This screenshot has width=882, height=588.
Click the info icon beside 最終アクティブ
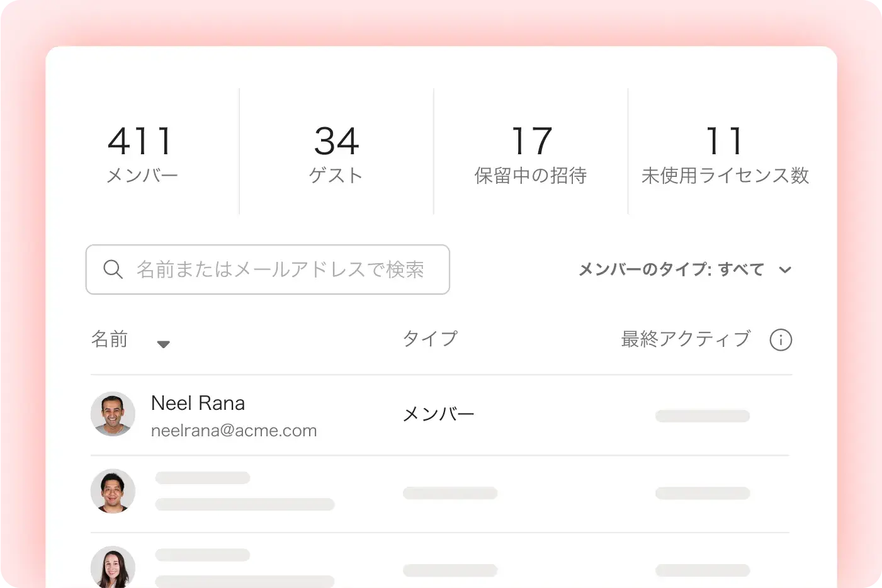point(781,340)
